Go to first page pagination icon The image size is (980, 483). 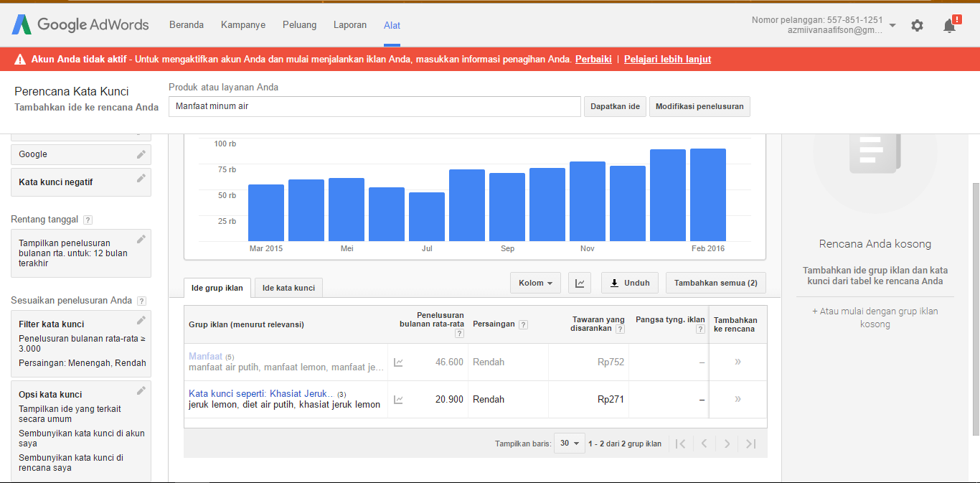coord(681,444)
